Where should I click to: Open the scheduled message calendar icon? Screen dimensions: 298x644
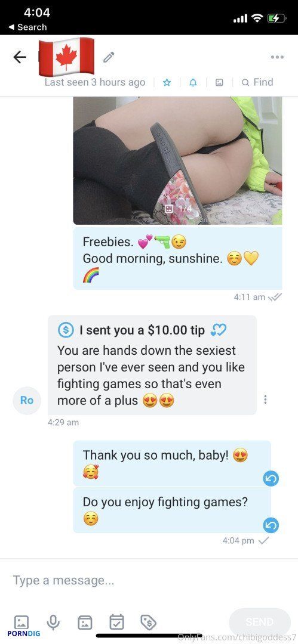116,622
